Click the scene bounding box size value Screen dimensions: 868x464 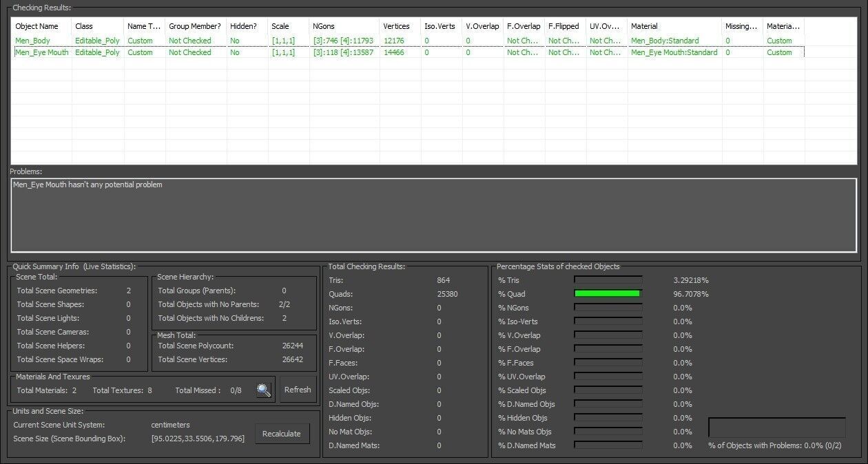(x=198, y=439)
